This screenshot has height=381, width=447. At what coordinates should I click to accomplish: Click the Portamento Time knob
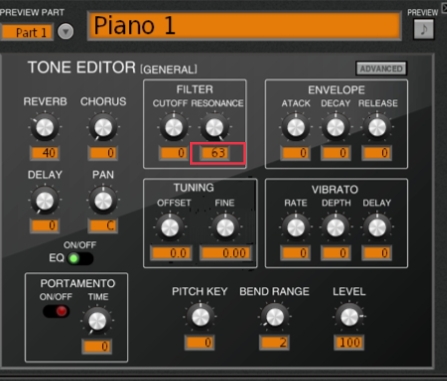point(97,321)
